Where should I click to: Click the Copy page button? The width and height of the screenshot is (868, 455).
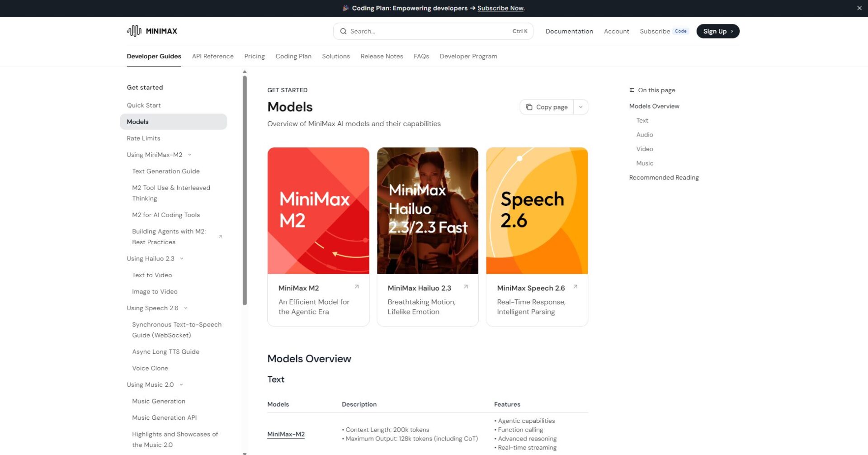547,107
